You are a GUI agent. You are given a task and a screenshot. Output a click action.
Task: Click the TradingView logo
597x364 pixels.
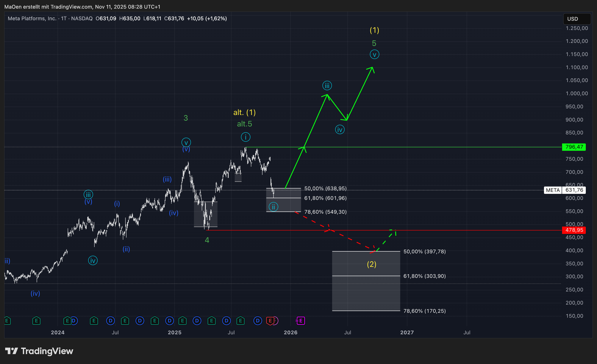(x=39, y=351)
